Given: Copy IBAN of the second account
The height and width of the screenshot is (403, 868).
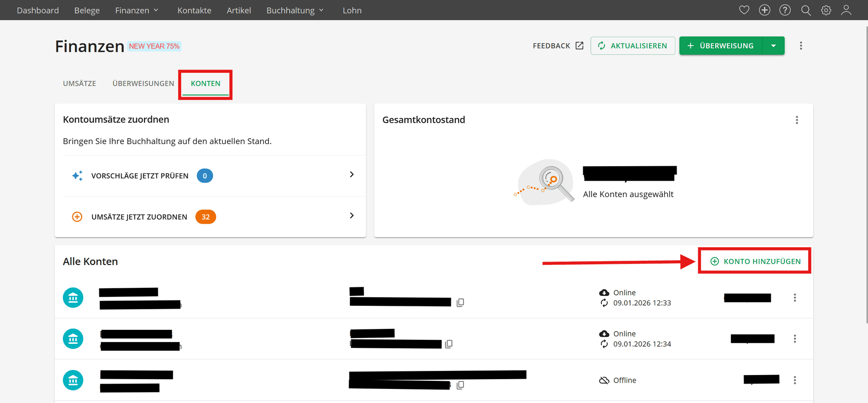Looking at the screenshot, I should click(449, 344).
